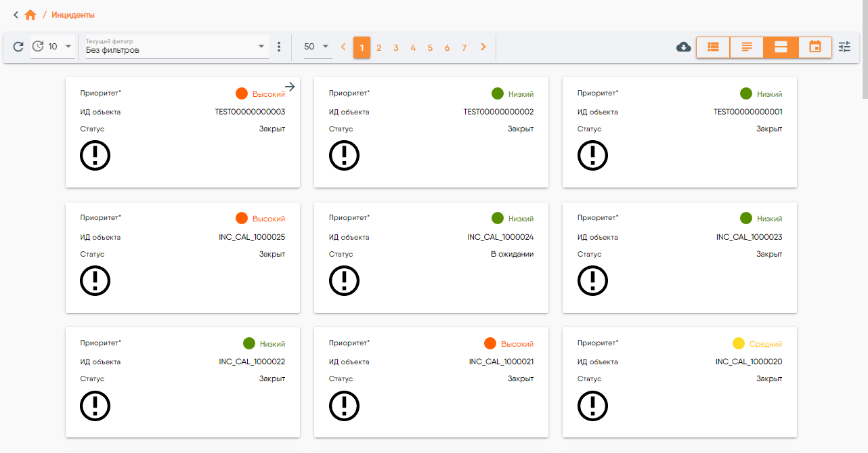Switch to compact text lines view
868x453 pixels.
pos(747,47)
